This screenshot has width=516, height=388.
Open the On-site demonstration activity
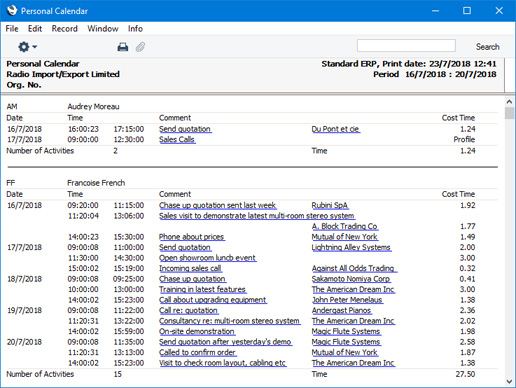pos(197,331)
